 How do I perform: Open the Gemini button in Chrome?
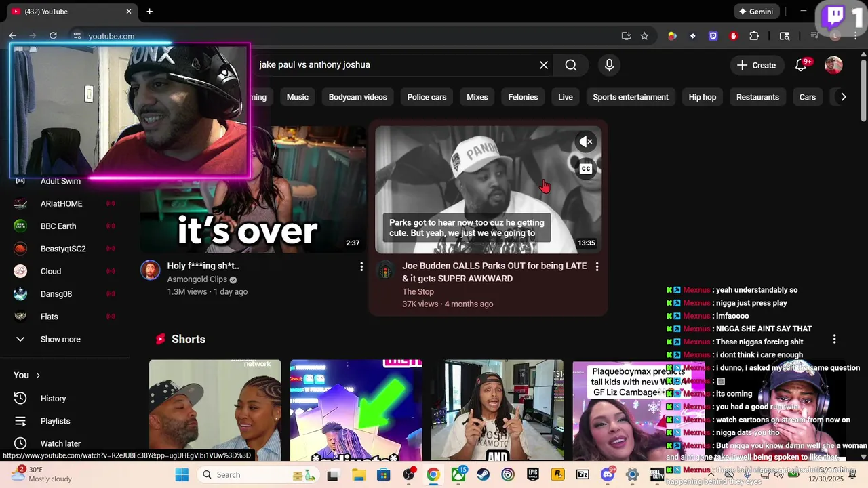point(756,12)
